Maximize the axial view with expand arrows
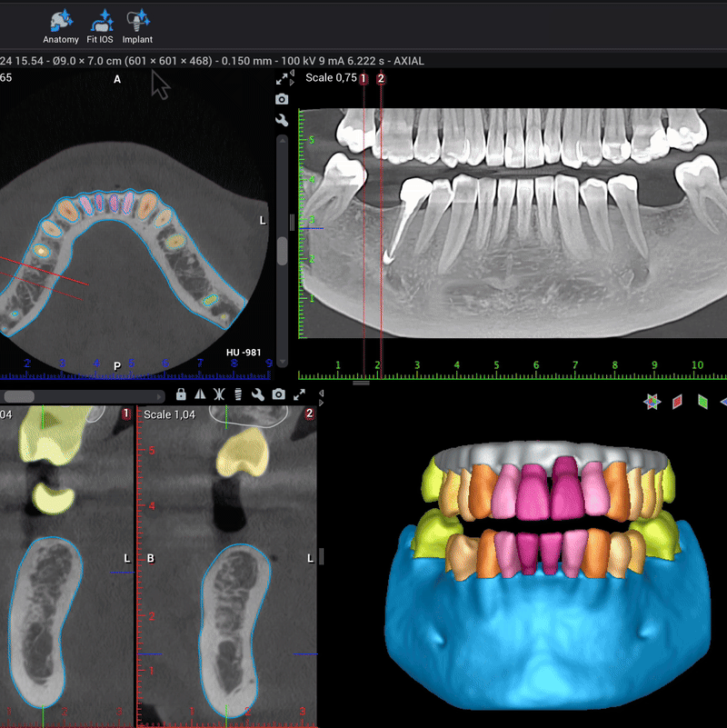Screen dimensions: 727x728 click(x=282, y=79)
